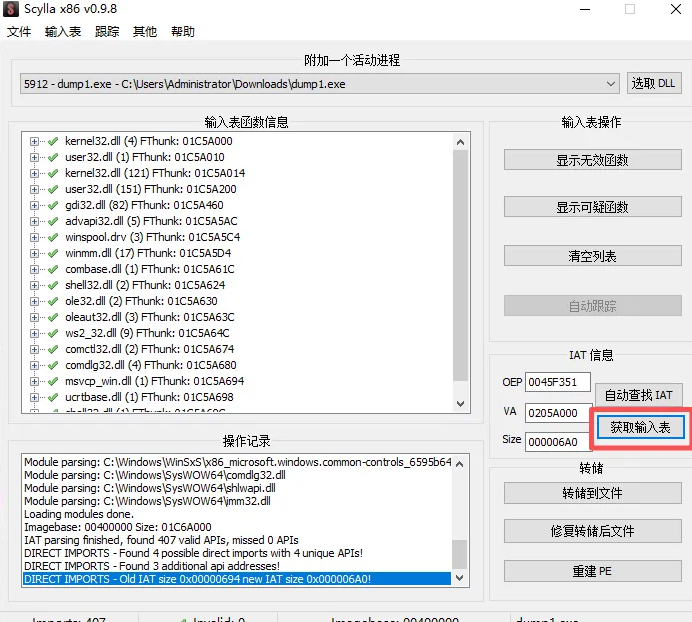Image resolution: width=692 pixels, height=622 pixels.
Task: Click import list scrollbar down arrow
Action: [460, 403]
